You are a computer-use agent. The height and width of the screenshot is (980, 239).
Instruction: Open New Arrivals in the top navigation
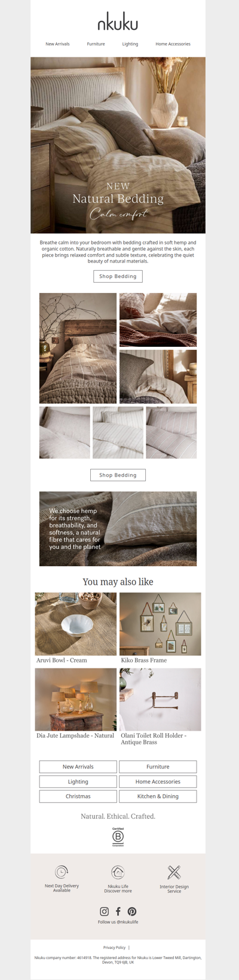(x=58, y=44)
